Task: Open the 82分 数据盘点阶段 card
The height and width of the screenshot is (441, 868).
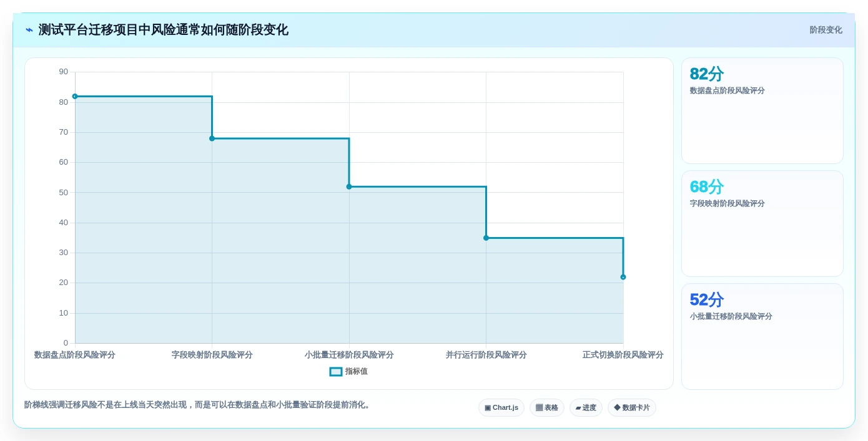Action: (x=762, y=111)
